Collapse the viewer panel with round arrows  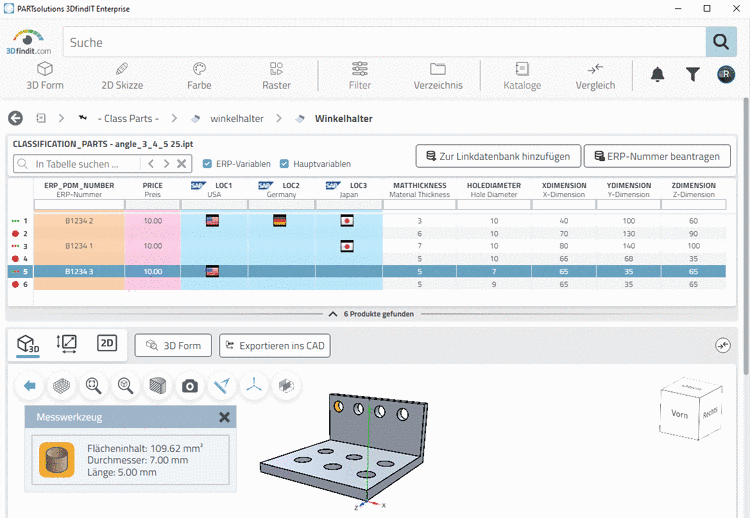click(723, 345)
